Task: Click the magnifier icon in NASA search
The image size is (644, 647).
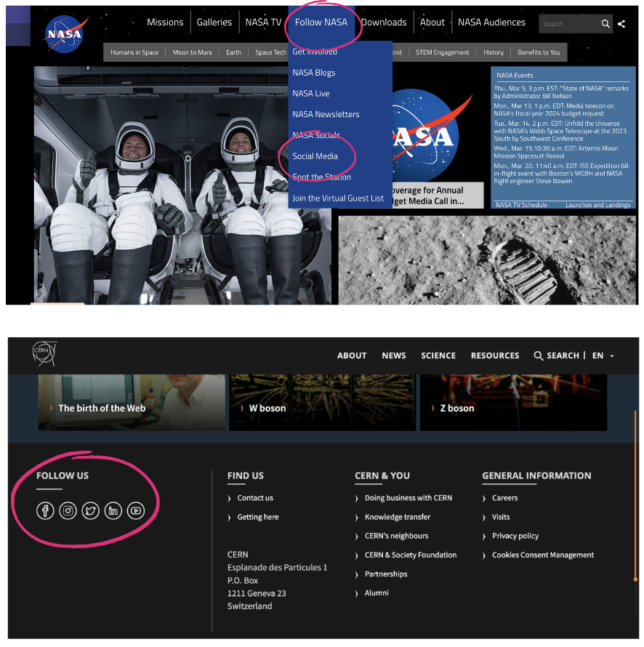Action: pos(605,24)
